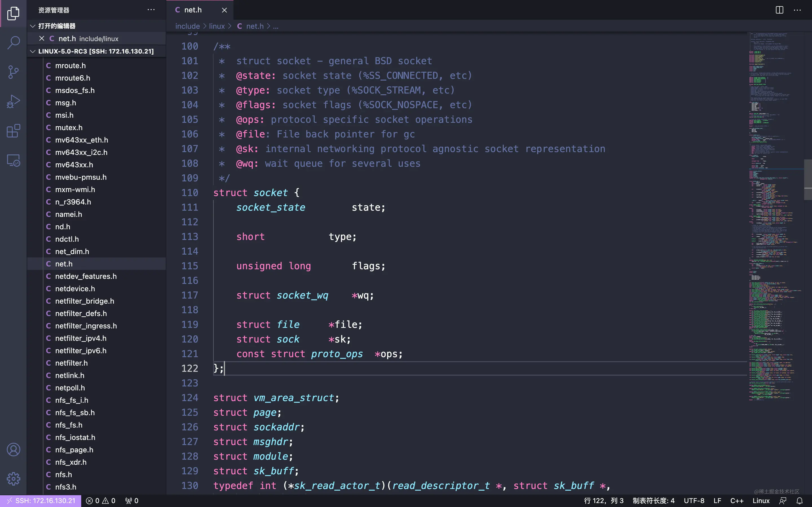The height and width of the screenshot is (507, 812).
Task: Split the editor to the right
Action: pos(780,10)
